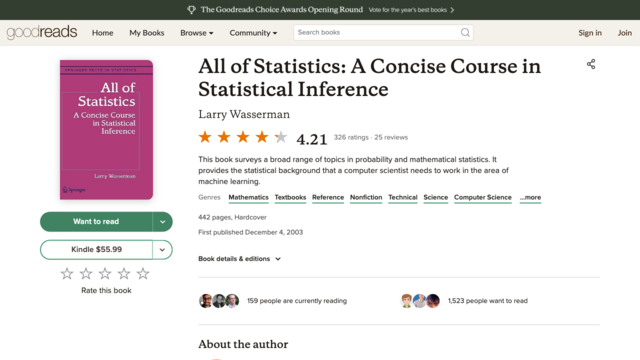Open the Browse menu

tap(197, 33)
